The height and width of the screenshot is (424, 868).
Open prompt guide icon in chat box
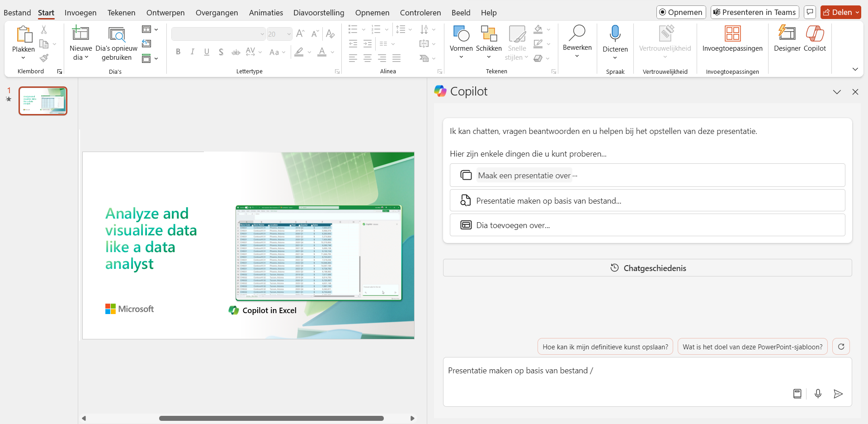pyautogui.click(x=797, y=394)
